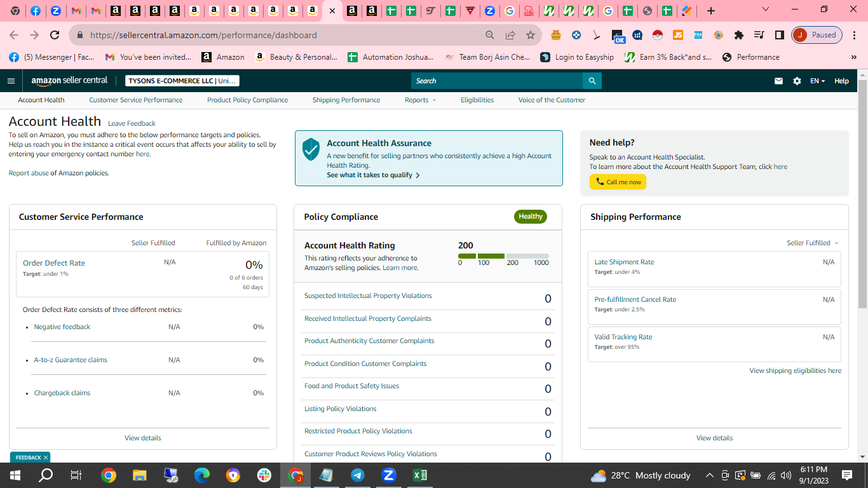Viewport: 868px width, 488px height.
Task: Open the Report abuse link
Action: [x=29, y=173]
